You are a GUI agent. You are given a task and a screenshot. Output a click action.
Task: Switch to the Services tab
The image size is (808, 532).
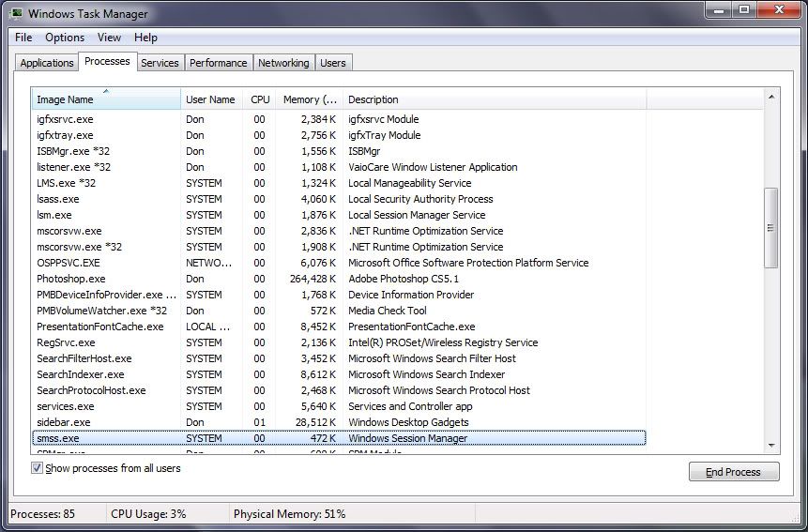(160, 63)
